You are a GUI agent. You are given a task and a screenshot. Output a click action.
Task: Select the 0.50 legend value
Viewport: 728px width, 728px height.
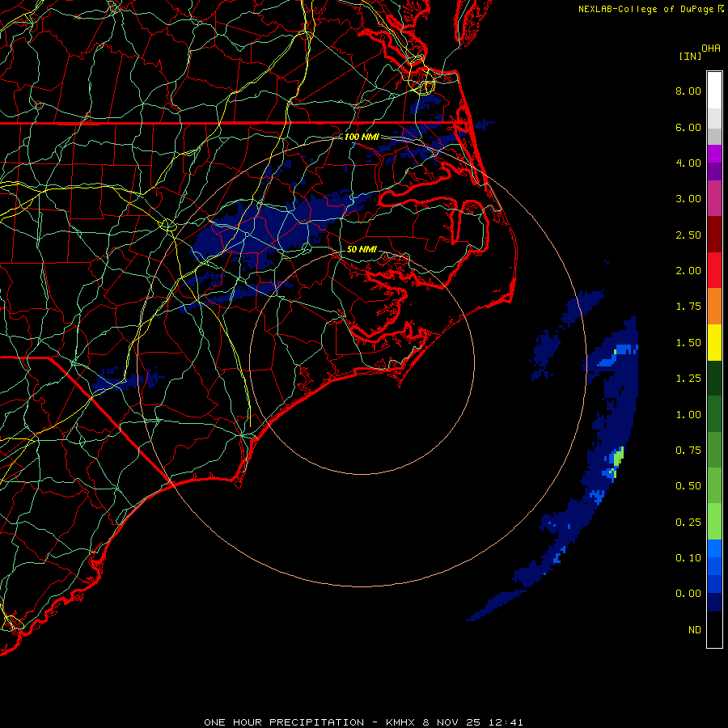coord(688,486)
